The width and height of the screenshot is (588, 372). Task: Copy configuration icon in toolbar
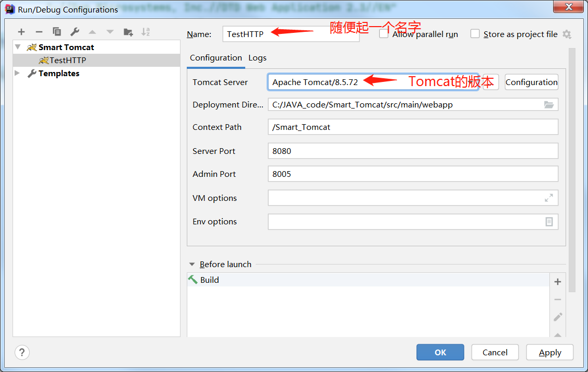tap(57, 32)
